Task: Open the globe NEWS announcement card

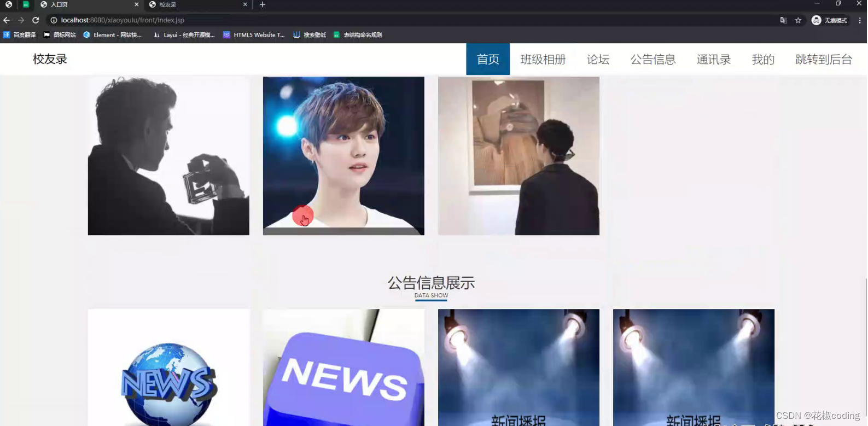Action: (x=168, y=367)
